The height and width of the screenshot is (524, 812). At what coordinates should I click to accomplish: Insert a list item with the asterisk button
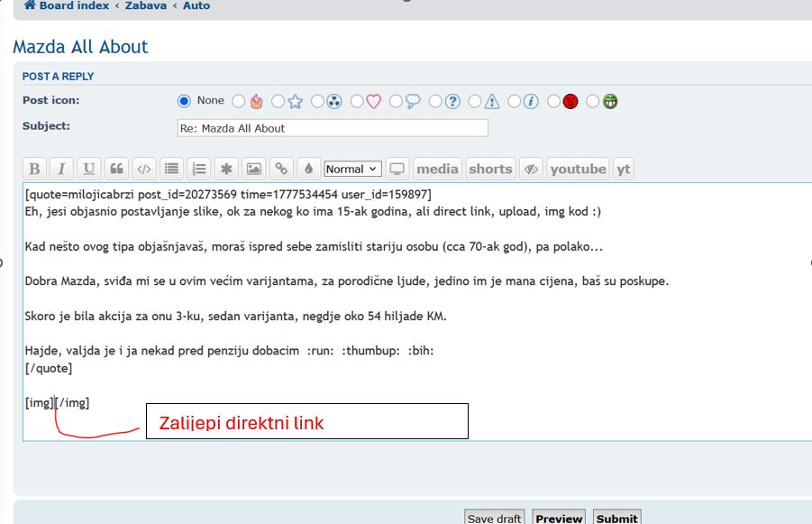(x=226, y=169)
